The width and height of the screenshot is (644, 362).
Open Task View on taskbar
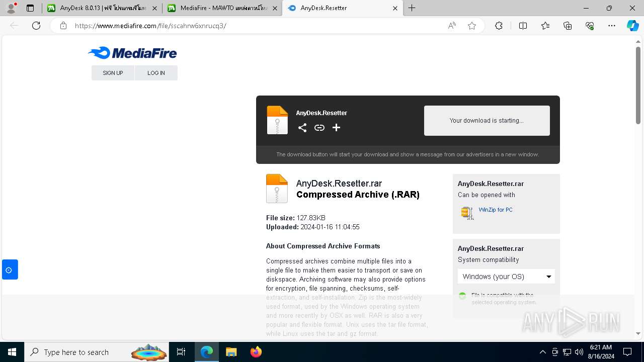click(181, 352)
